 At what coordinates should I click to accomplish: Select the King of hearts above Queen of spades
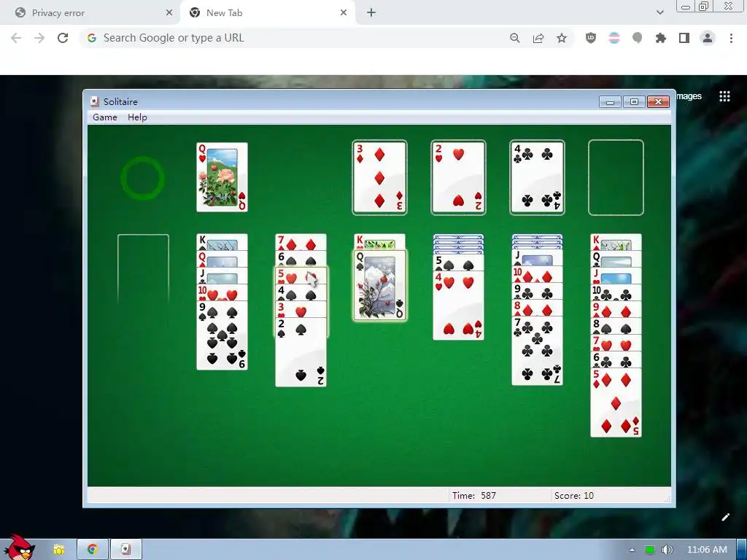[379, 242]
